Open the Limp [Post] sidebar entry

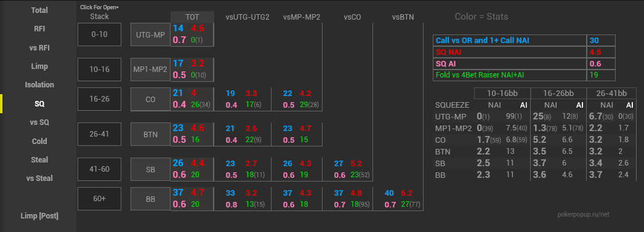click(x=39, y=216)
